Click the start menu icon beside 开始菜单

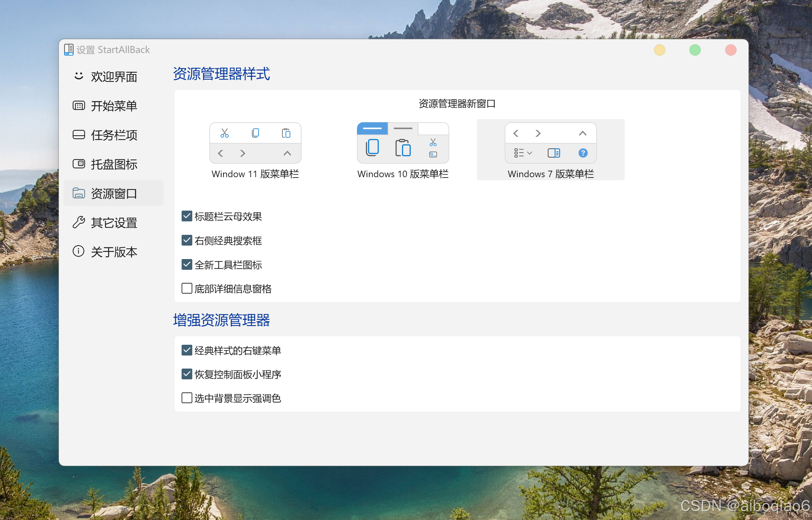click(x=79, y=105)
